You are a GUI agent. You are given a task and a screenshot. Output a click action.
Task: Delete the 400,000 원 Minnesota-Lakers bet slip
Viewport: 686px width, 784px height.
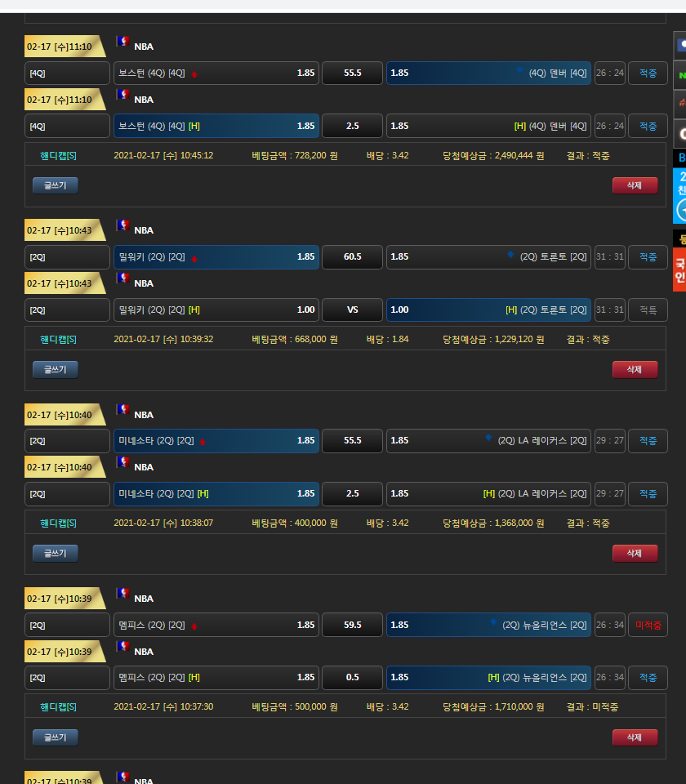click(x=634, y=553)
